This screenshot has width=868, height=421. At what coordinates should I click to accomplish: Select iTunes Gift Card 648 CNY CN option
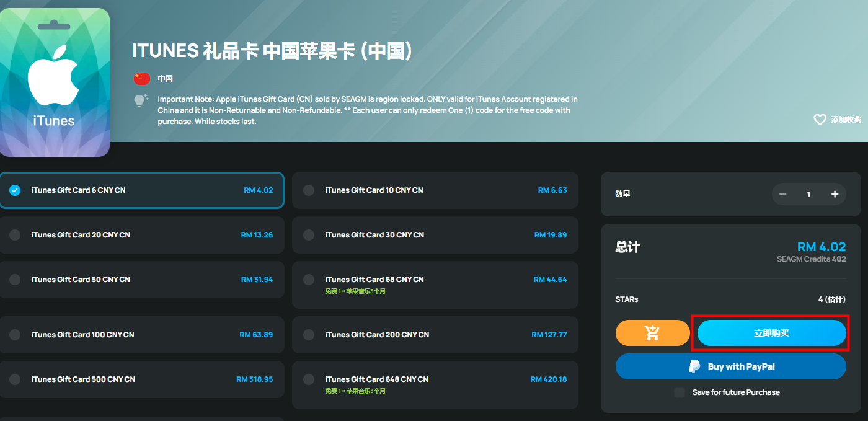(x=435, y=384)
